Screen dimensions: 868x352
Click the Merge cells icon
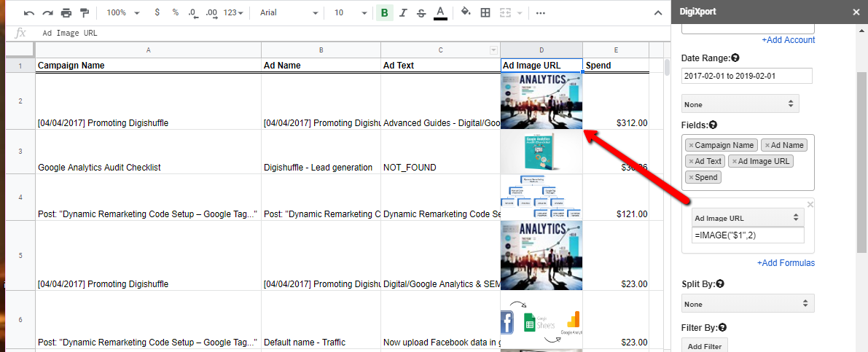504,12
